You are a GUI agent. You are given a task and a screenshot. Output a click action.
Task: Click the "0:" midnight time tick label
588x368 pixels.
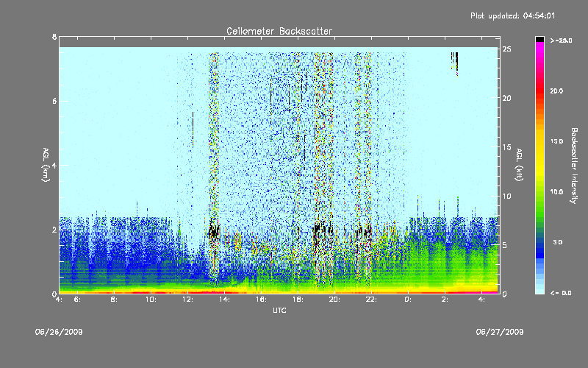click(408, 300)
